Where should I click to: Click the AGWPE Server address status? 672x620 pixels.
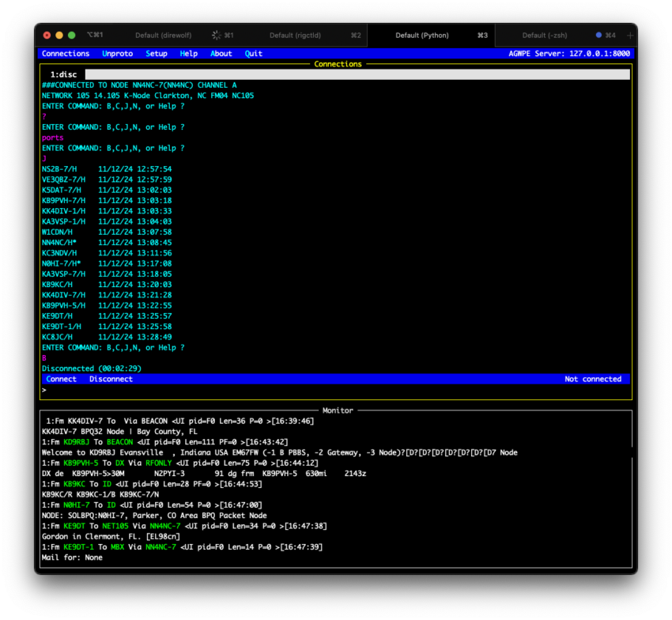pos(569,54)
